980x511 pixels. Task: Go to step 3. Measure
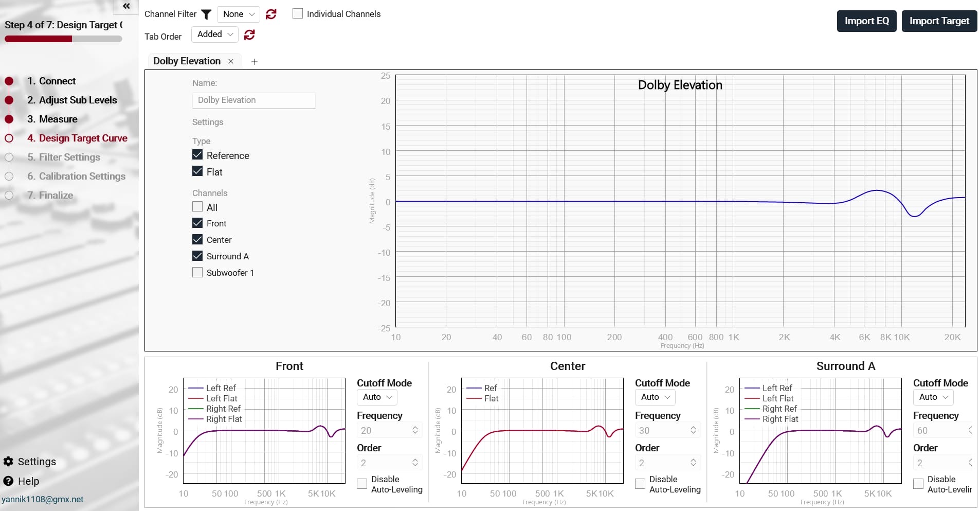[58, 119]
